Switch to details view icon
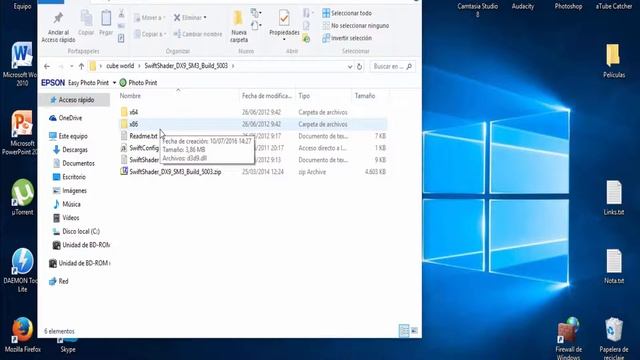This screenshot has width=640, height=360. pos(404,330)
